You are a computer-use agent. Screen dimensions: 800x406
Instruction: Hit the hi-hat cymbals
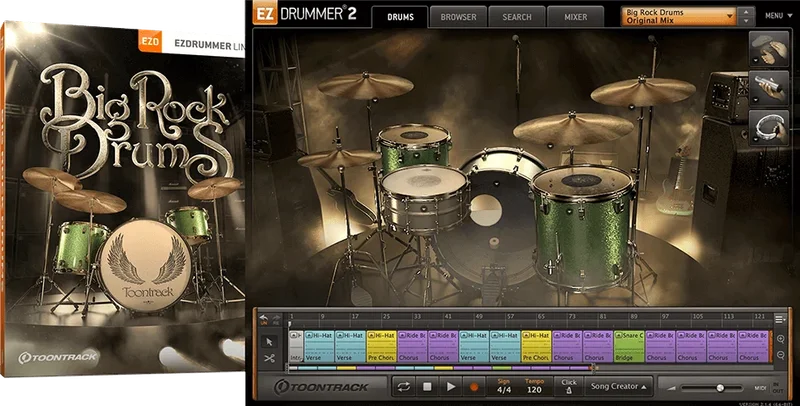tap(338, 158)
